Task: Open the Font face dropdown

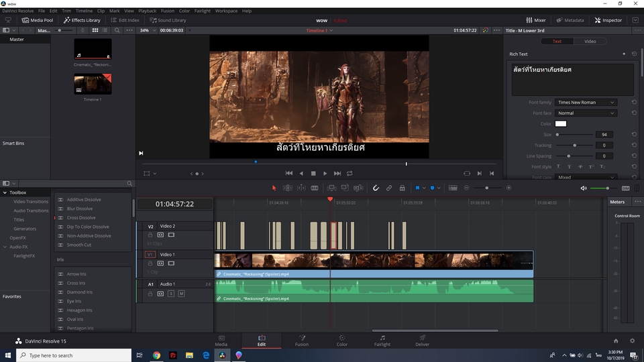Action: tap(585, 113)
